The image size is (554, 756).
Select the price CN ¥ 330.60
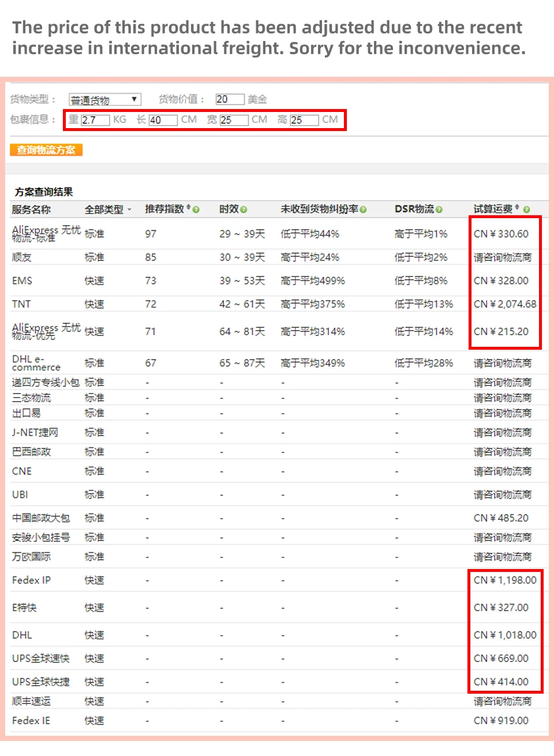point(501,234)
